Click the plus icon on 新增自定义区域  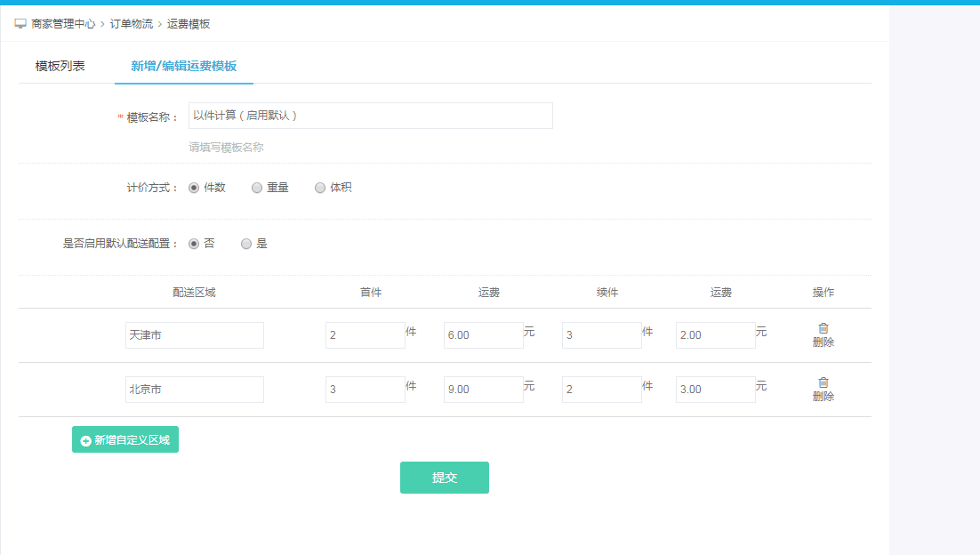click(x=85, y=440)
